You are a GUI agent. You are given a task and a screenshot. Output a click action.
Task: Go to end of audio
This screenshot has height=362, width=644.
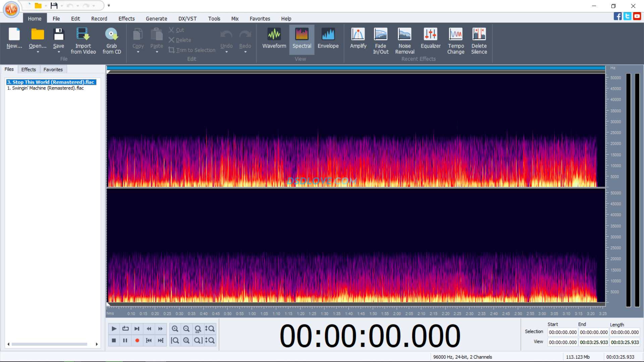click(160, 340)
